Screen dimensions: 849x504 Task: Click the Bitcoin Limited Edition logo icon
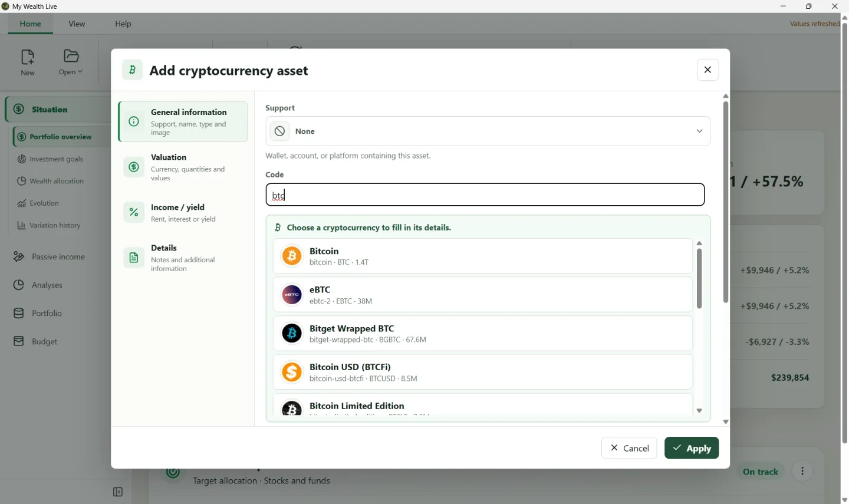click(x=292, y=409)
